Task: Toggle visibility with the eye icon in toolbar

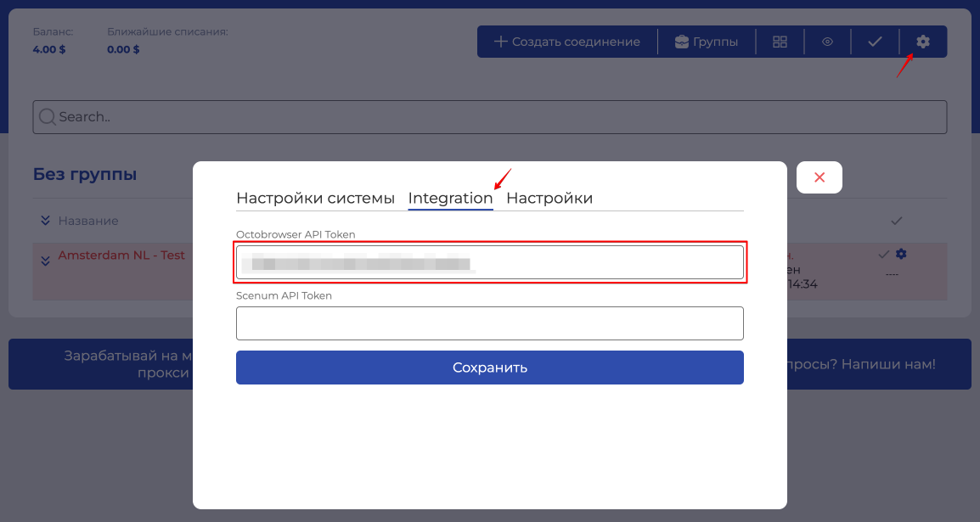Action: coord(827,42)
